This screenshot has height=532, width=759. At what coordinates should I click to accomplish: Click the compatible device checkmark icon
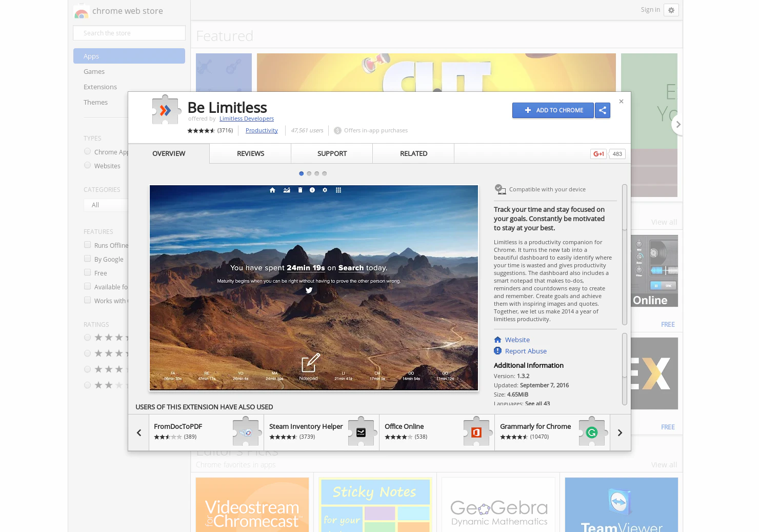point(500,189)
